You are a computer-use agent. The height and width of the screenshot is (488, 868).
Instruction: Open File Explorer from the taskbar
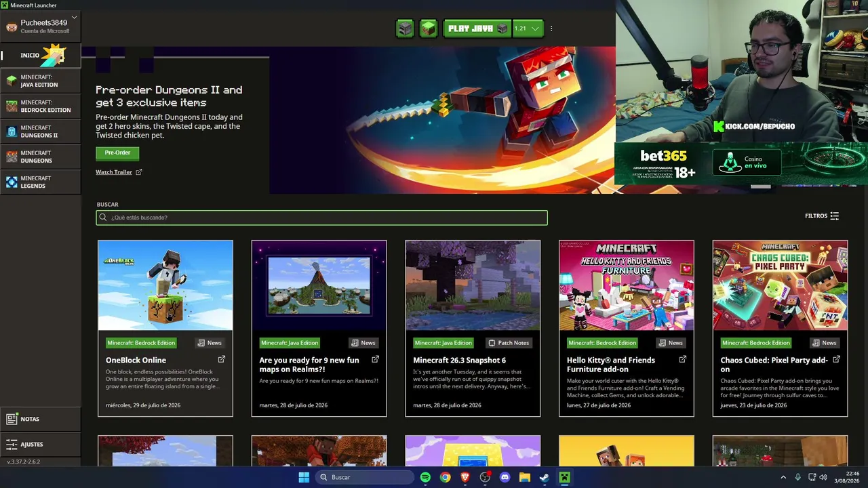524,477
